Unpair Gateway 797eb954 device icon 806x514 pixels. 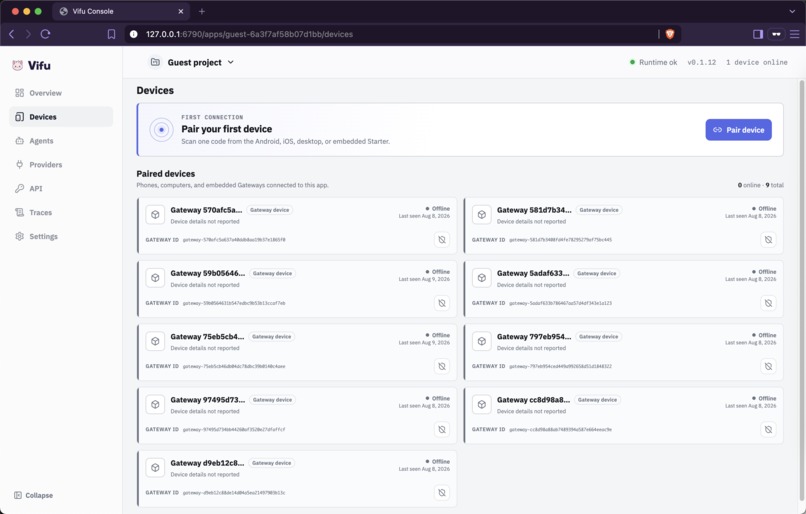click(768, 366)
